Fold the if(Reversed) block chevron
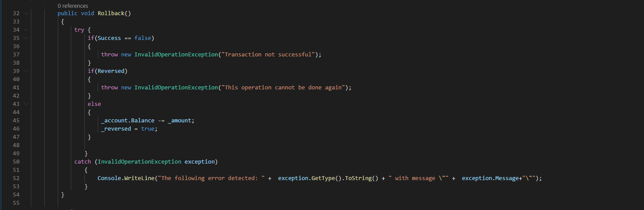Viewport: 644px width, 210px height. (x=26, y=71)
